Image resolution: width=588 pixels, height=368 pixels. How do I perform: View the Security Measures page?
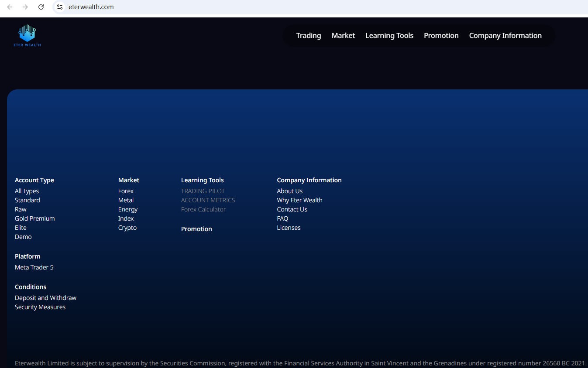(40, 307)
